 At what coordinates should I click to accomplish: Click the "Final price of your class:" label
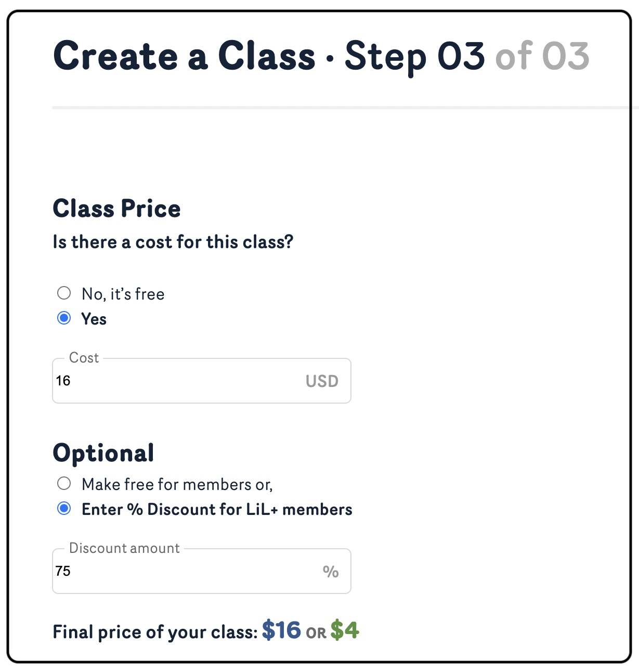click(155, 632)
